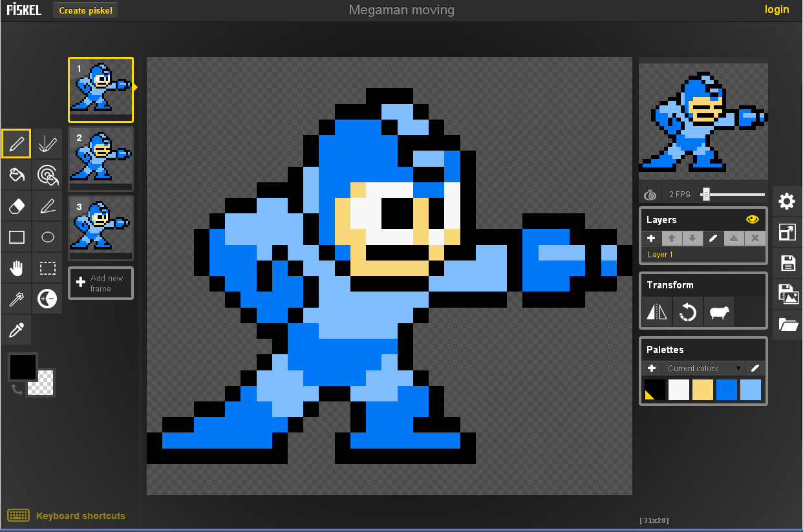Image resolution: width=803 pixels, height=532 pixels.
Task: Click the login link
Action: pos(776,9)
